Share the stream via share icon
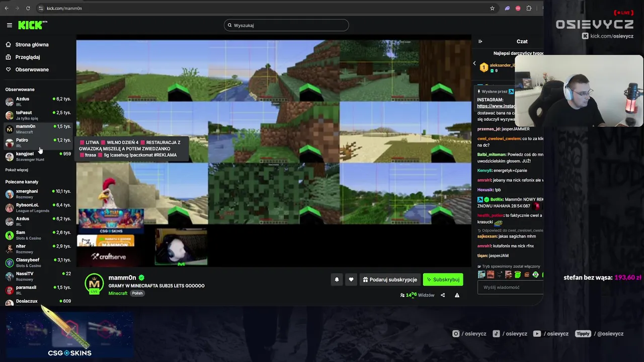The image size is (644, 362). pyautogui.click(x=443, y=295)
